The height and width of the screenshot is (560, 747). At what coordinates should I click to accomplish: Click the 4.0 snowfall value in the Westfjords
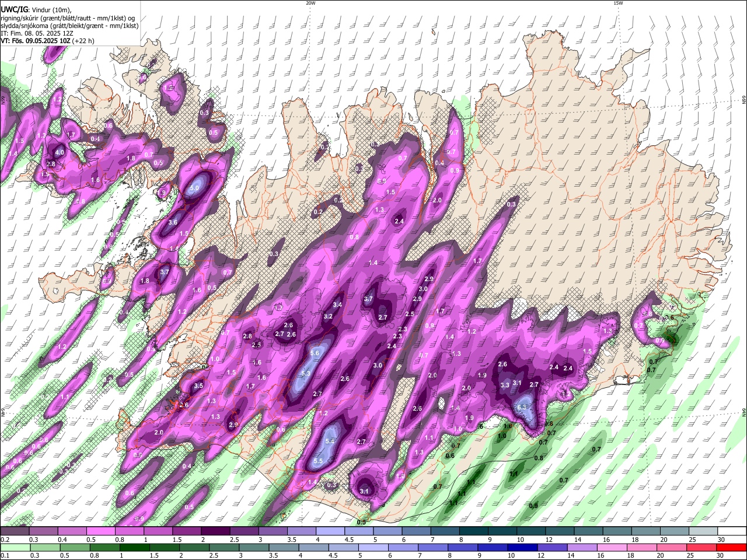60,153
